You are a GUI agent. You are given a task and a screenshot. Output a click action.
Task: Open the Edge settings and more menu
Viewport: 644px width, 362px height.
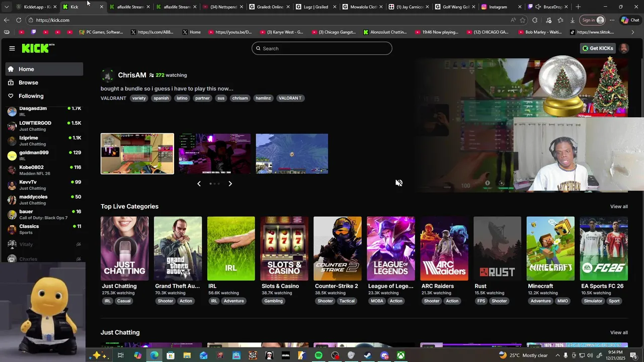tap(612, 20)
